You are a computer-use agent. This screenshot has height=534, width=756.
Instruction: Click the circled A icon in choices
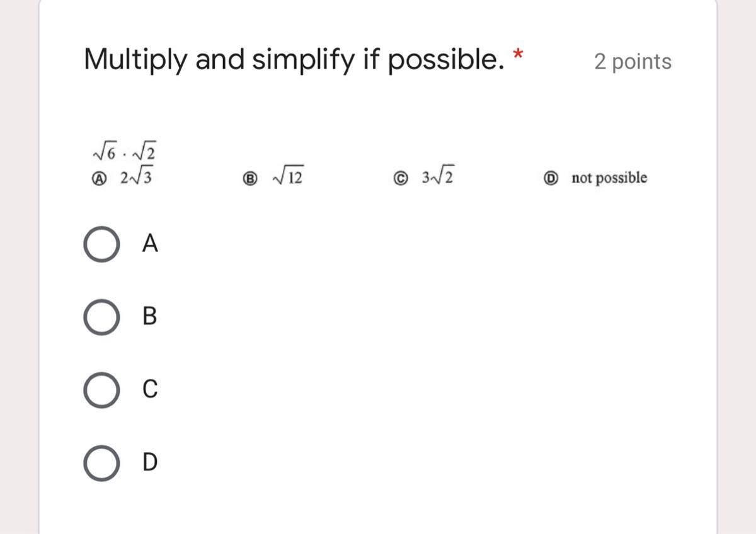pos(98,179)
